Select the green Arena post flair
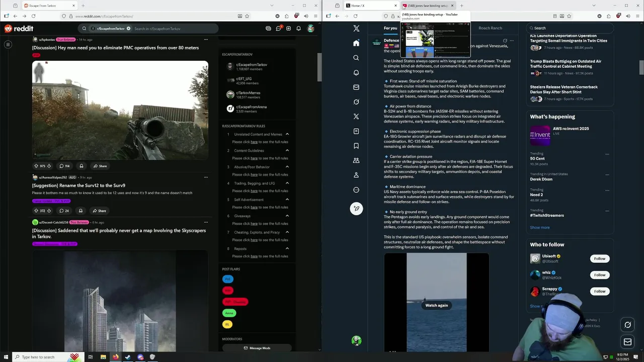 [229, 313]
